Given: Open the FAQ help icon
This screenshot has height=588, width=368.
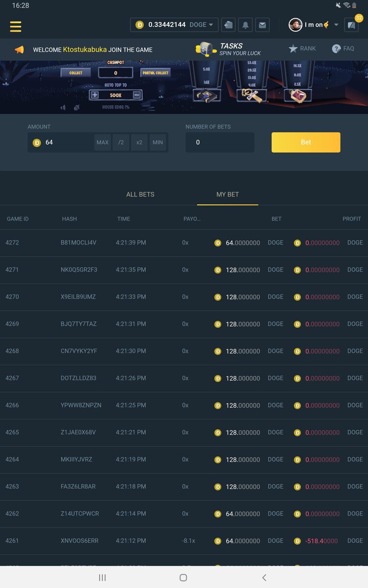Looking at the screenshot, I should click(x=337, y=49).
